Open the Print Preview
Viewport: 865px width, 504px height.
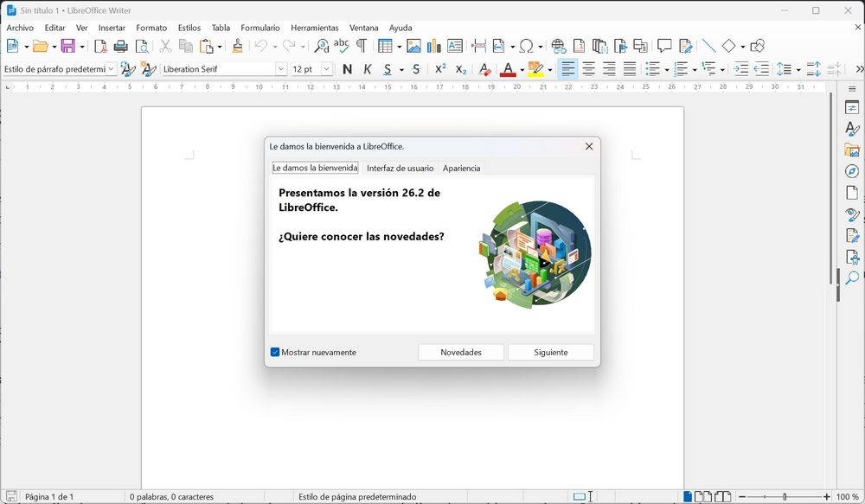click(141, 46)
